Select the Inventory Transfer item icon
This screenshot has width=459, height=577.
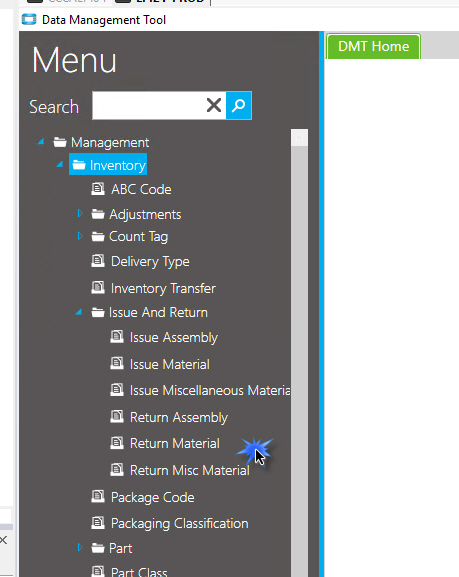(98, 287)
